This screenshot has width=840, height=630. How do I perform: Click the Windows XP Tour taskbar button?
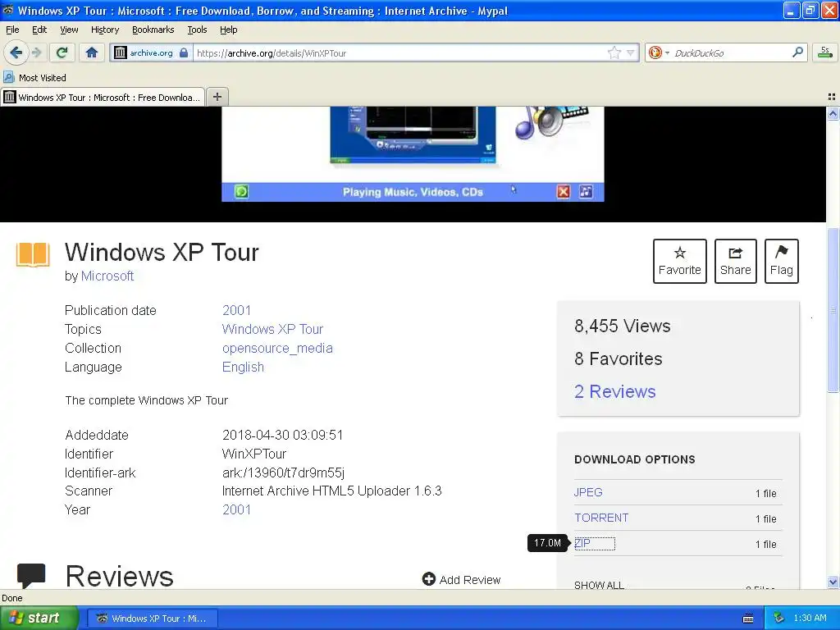(152, 619)
